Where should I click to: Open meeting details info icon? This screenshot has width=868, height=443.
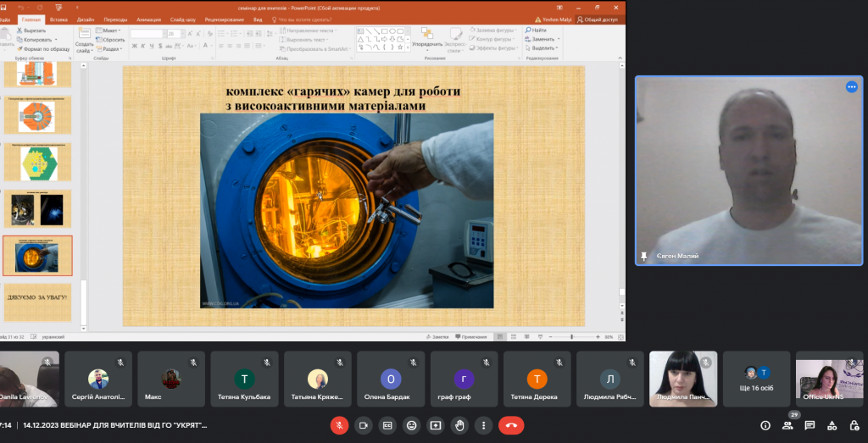[x=765, y=425]
